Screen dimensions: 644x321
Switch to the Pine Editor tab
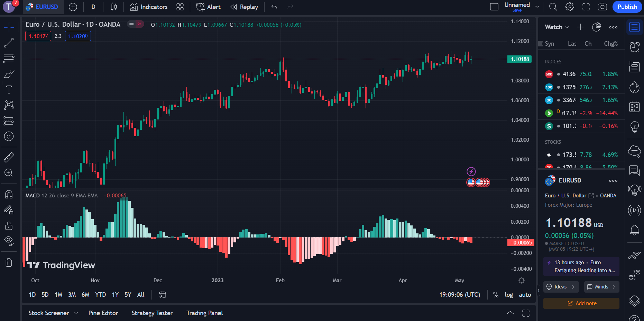103,313
